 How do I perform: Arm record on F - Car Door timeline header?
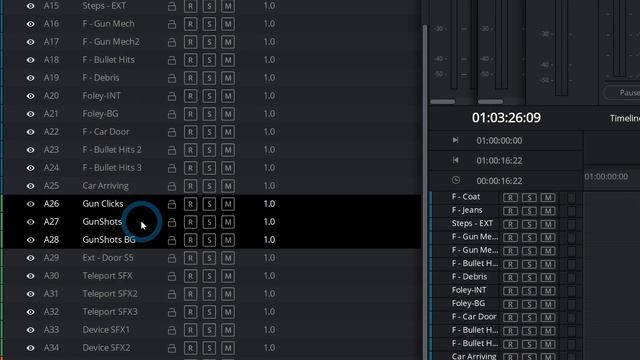pyautogui.click(x=510, y=318)
